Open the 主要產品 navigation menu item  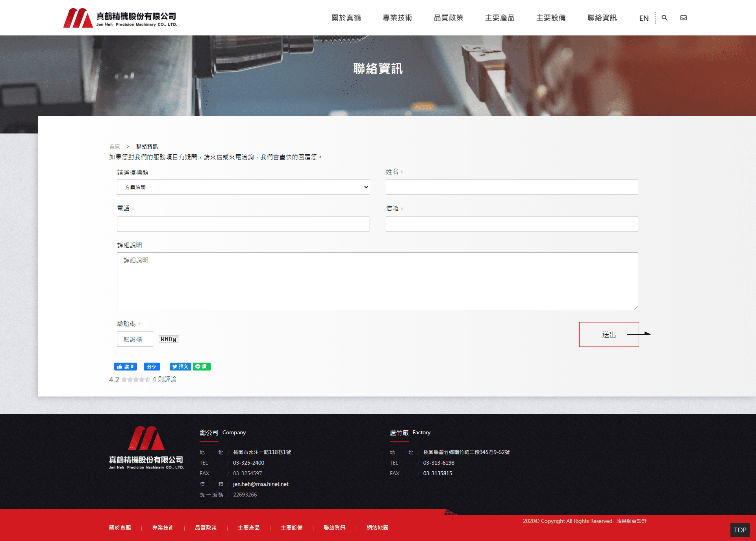coord(500,18)
